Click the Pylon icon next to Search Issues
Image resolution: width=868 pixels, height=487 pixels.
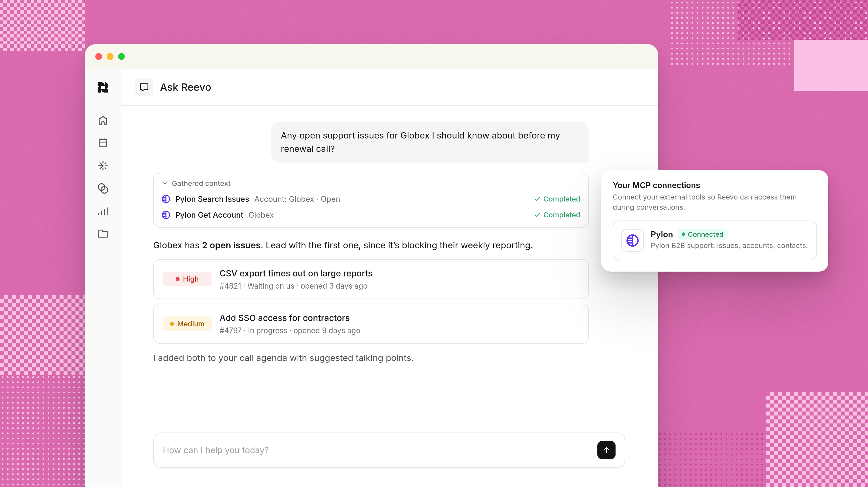[166, 199]
